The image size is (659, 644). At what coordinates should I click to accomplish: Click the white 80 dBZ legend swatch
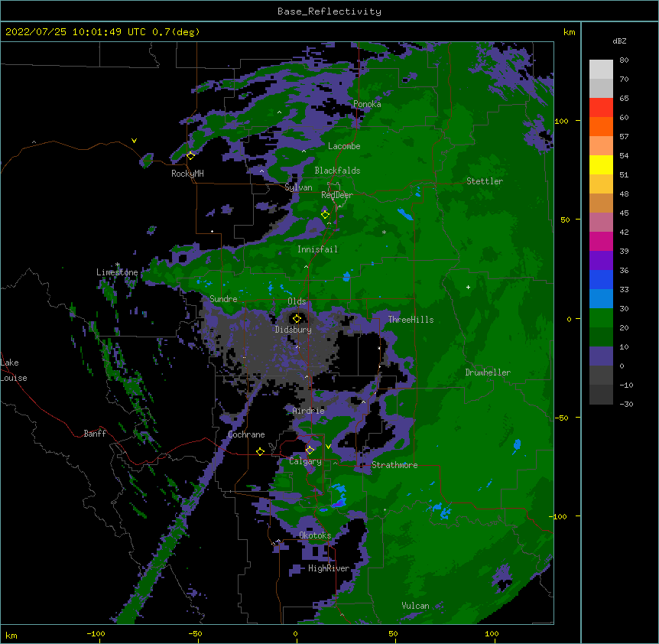pyautogui.click(x=601, y=70)
